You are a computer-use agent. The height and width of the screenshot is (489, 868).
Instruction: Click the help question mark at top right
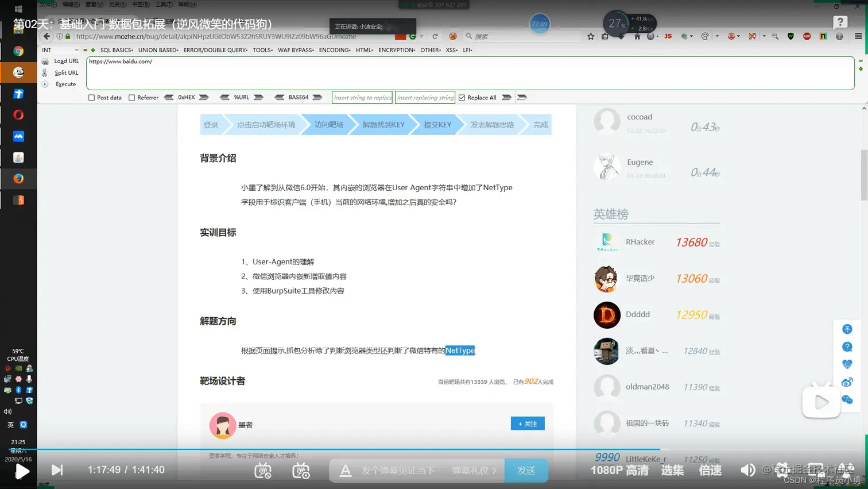(x=840, y=22)
